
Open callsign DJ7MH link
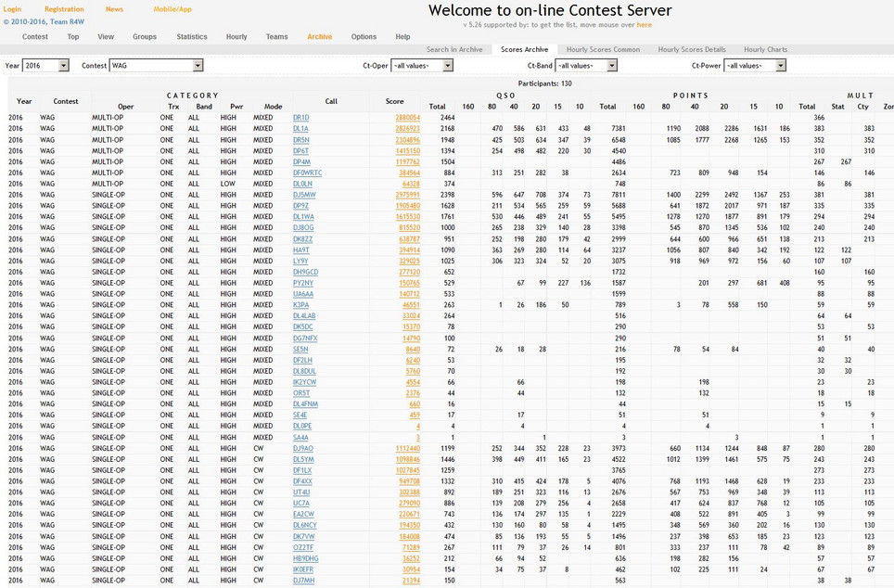pyautogui.click(x=304, y=581)
